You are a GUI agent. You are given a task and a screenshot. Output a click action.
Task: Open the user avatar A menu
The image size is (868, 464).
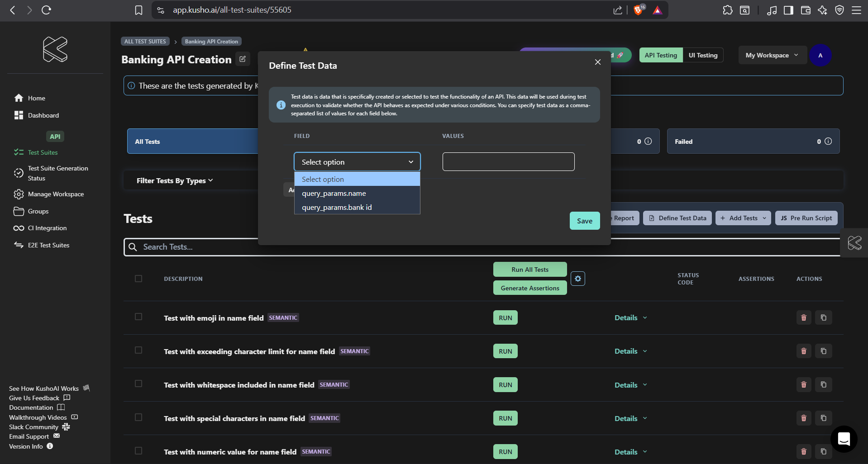coord(820,55)
